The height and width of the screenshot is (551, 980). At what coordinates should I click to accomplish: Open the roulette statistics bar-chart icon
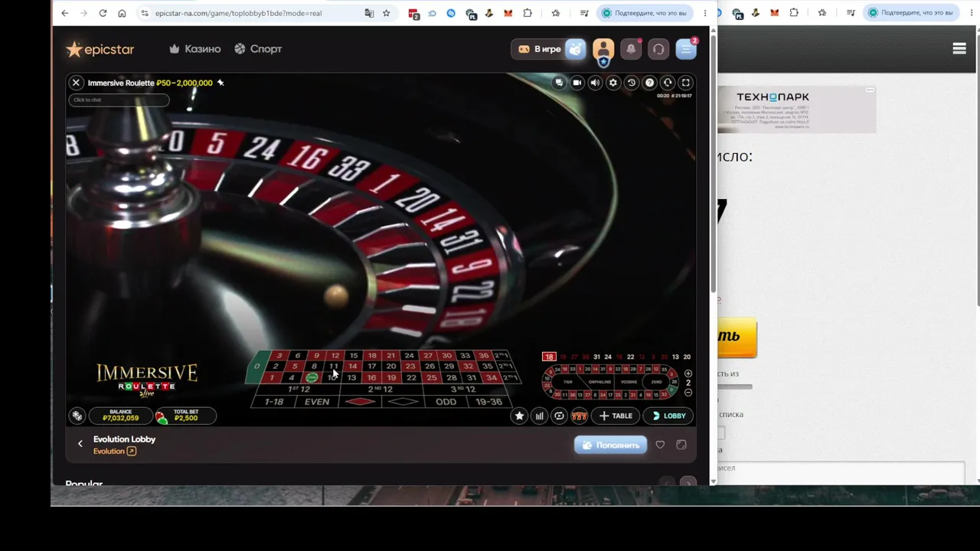point(540,416)
